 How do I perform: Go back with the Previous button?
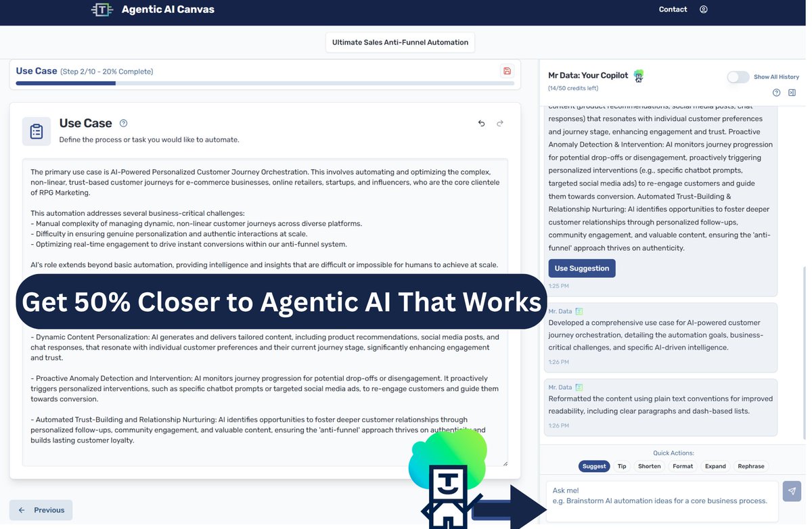pos(41,510)
